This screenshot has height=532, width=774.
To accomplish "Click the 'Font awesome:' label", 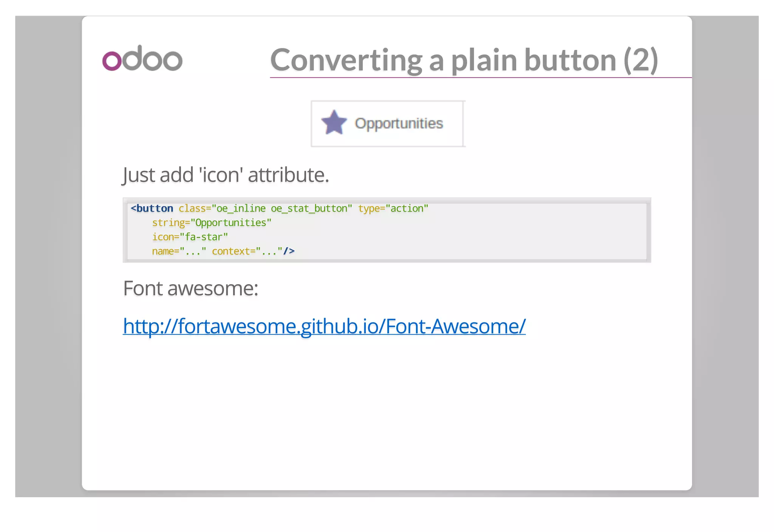I will tap(190, 288).
